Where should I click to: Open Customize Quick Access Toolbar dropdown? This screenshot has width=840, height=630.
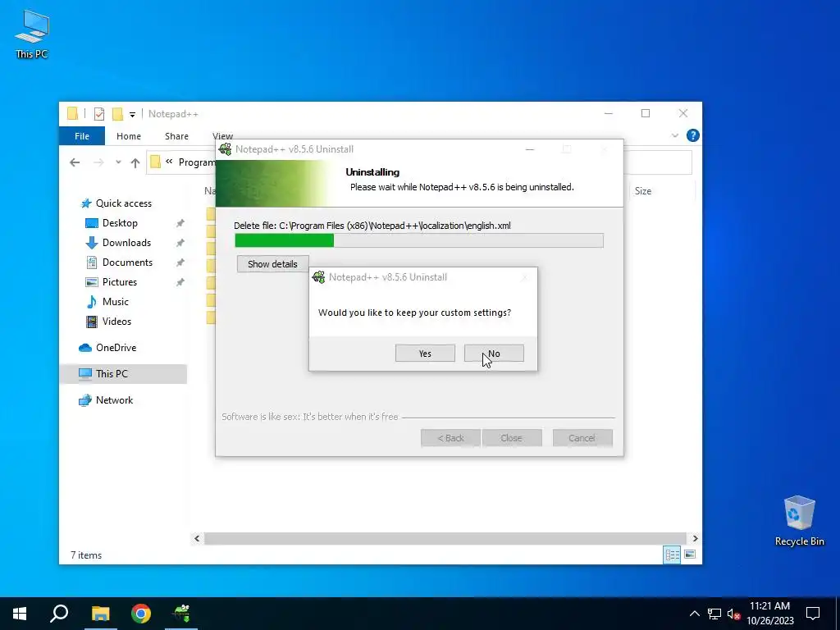132,114
